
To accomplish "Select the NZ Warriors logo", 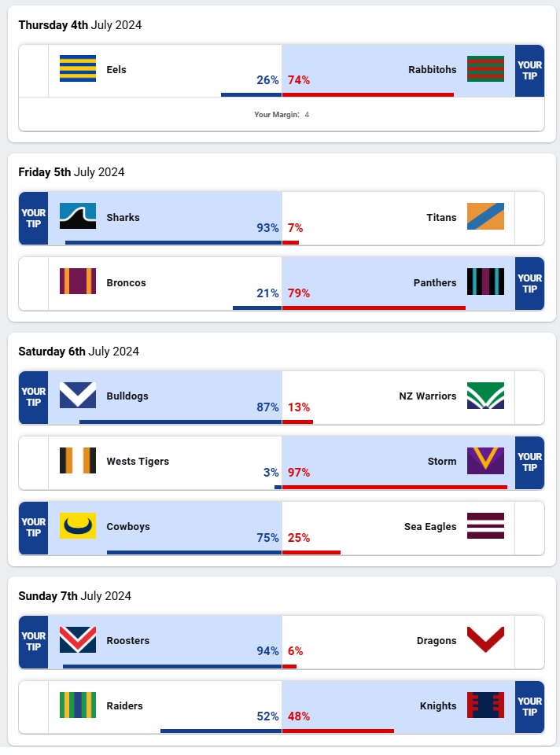I will (x=485, y=396).
